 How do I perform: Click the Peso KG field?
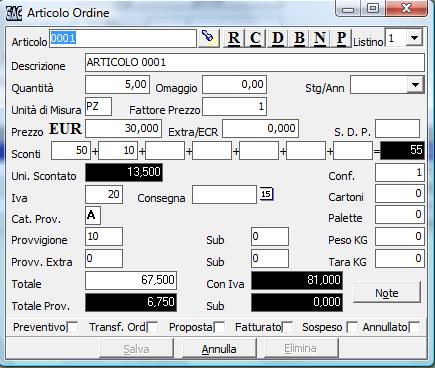(400, 236)
